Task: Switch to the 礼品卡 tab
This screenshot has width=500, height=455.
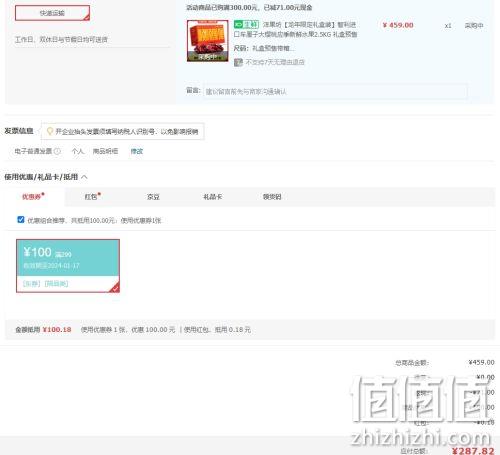Action: click(213, 197)
